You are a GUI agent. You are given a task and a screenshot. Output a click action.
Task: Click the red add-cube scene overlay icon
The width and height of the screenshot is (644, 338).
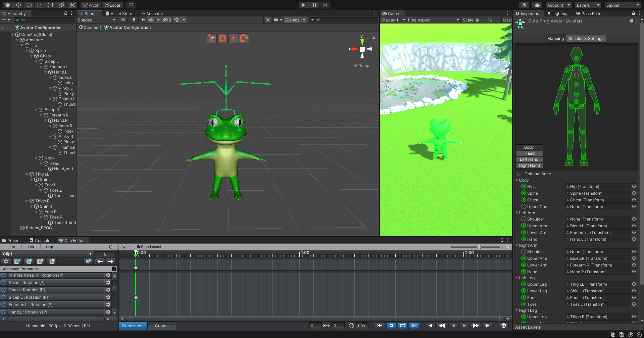[x=212, y=38]
